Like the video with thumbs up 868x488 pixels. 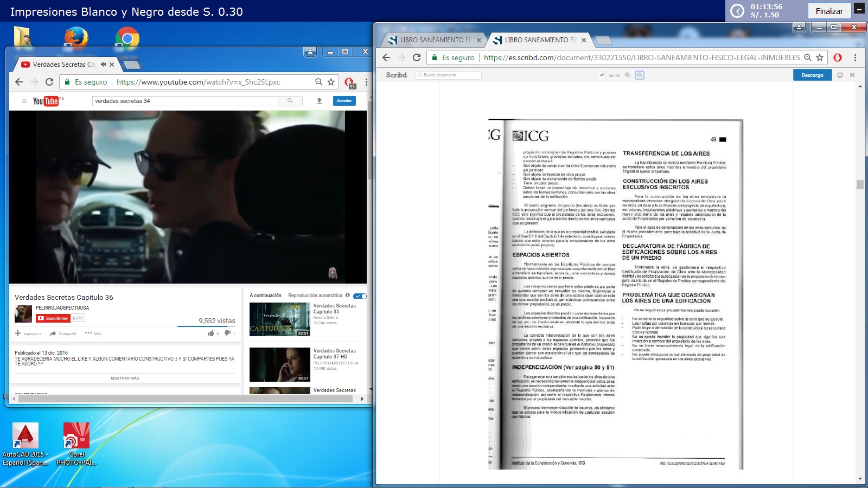pos(211,333)
